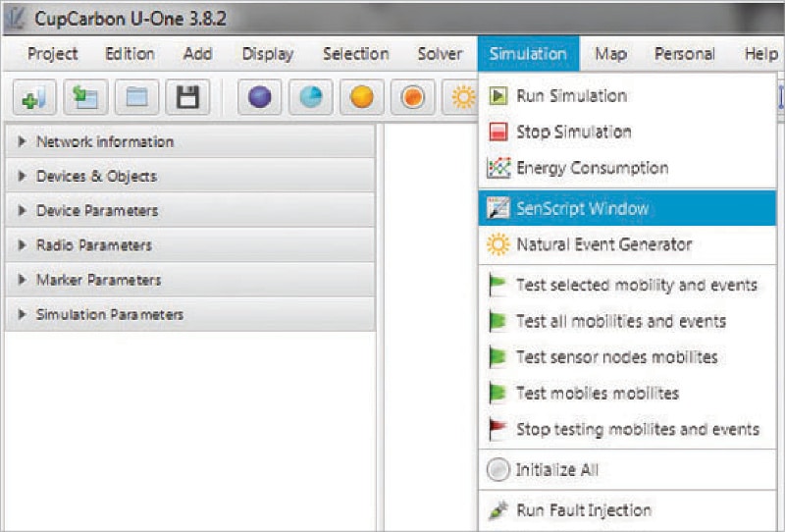Screen dimensions: 785x532
Task: Click the plug icon beside Run Fault Injection
Action: pos(498,510)
